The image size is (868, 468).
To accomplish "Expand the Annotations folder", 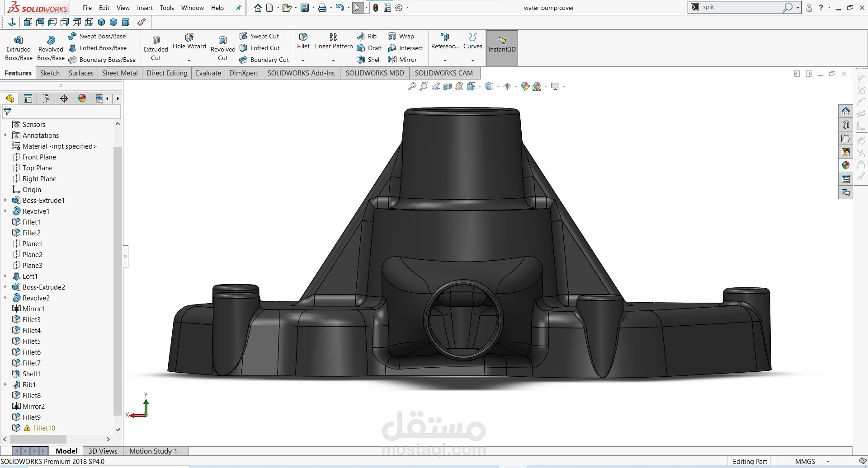I will click(x=5, y=135).
